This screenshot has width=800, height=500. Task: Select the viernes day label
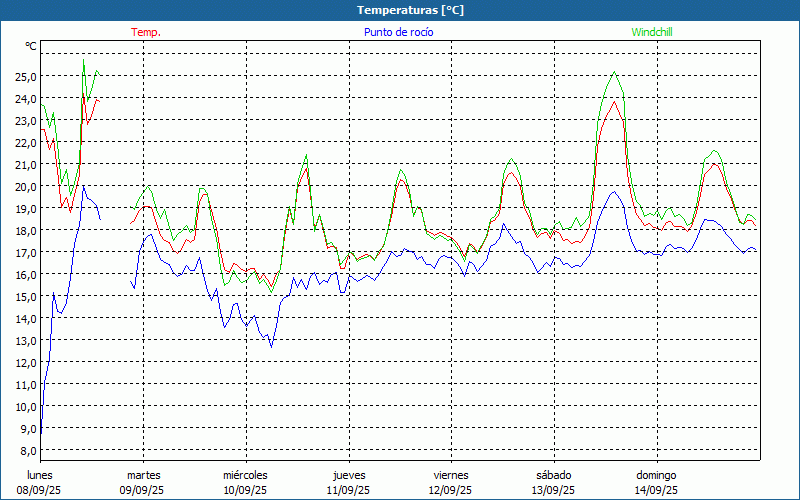point(451,475)
